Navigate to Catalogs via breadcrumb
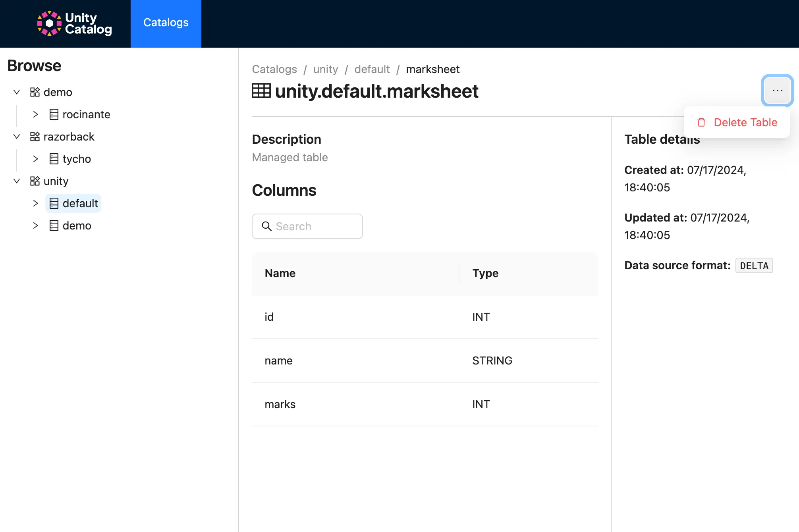The height and width of the screenshot is (532, 799). click(274, 69)
